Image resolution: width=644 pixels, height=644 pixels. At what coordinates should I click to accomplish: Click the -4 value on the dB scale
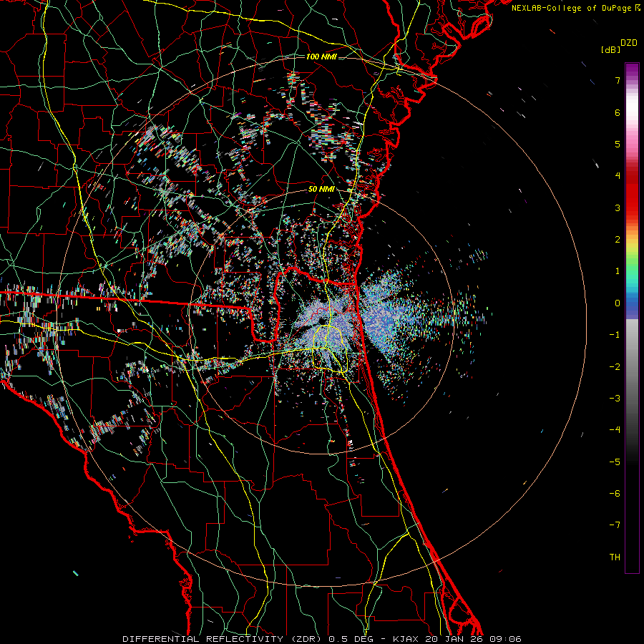coord(615,430)
